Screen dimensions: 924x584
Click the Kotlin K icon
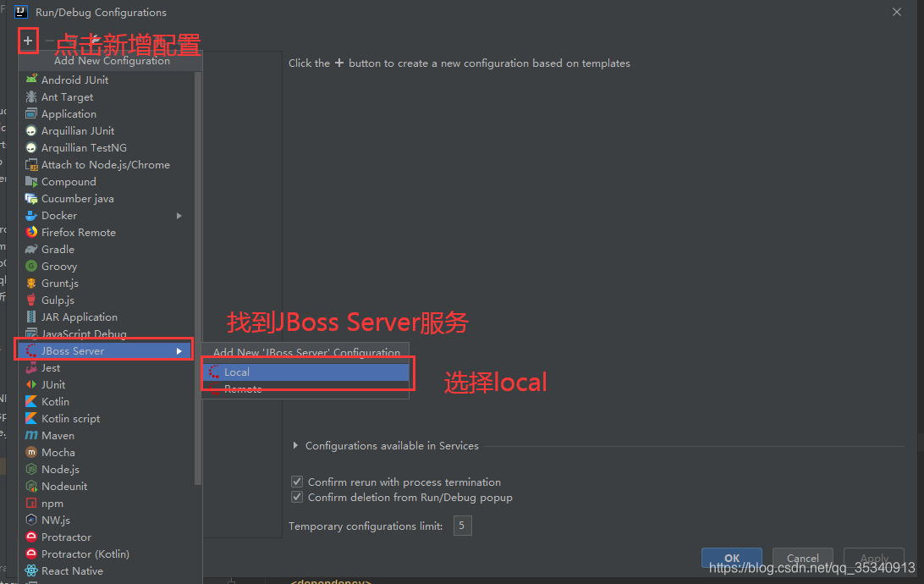[31, 401]
